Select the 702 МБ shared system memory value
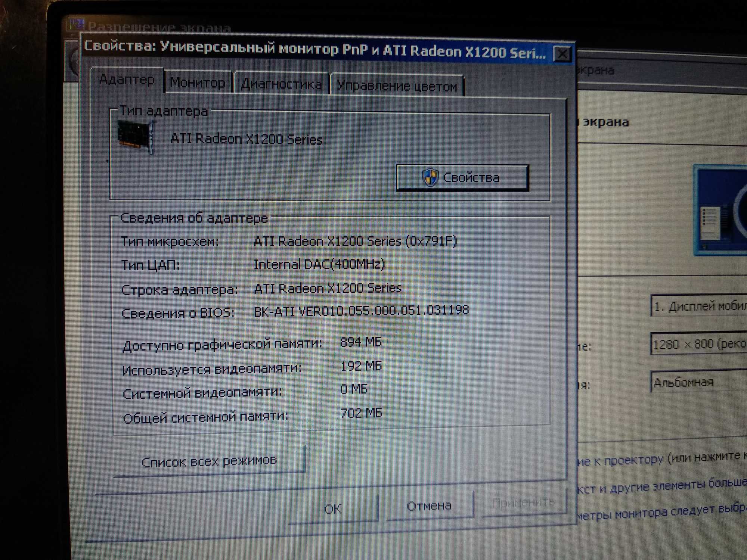747x560 pixels. (361, 413)
